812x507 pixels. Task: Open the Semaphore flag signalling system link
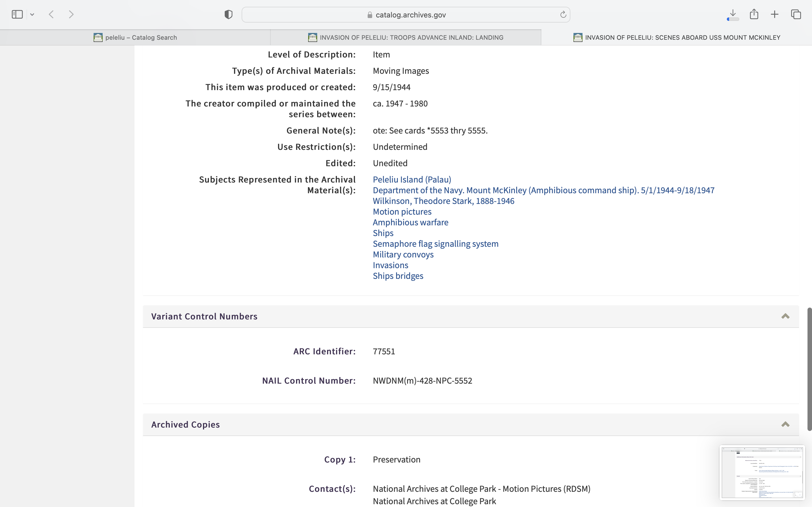[436, 244]
